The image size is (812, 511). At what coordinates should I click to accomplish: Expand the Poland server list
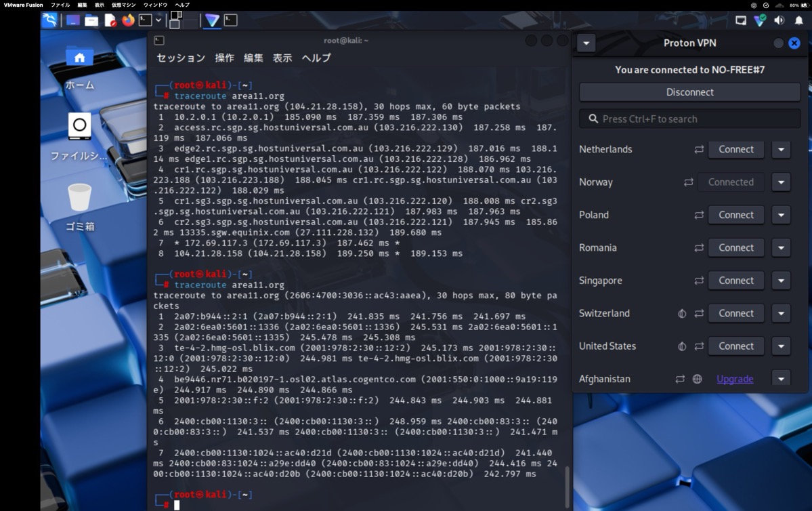[x=781, y=215]
